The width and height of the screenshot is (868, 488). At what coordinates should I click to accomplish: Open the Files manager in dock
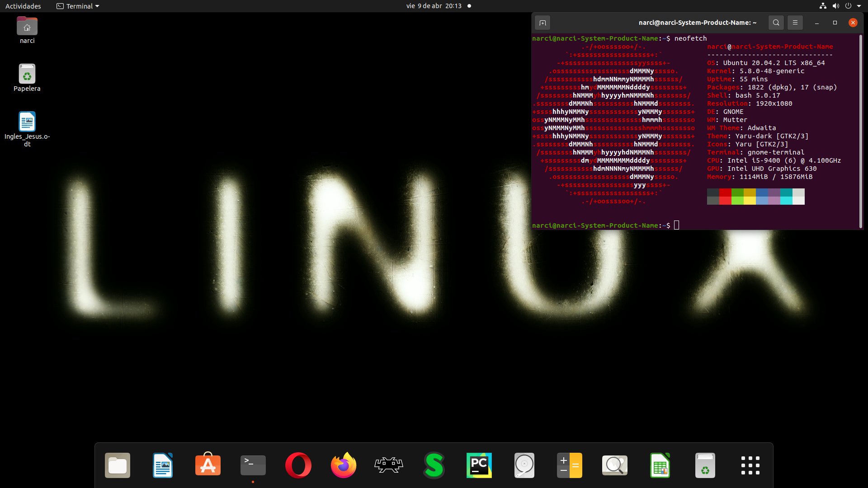[118, 465]
